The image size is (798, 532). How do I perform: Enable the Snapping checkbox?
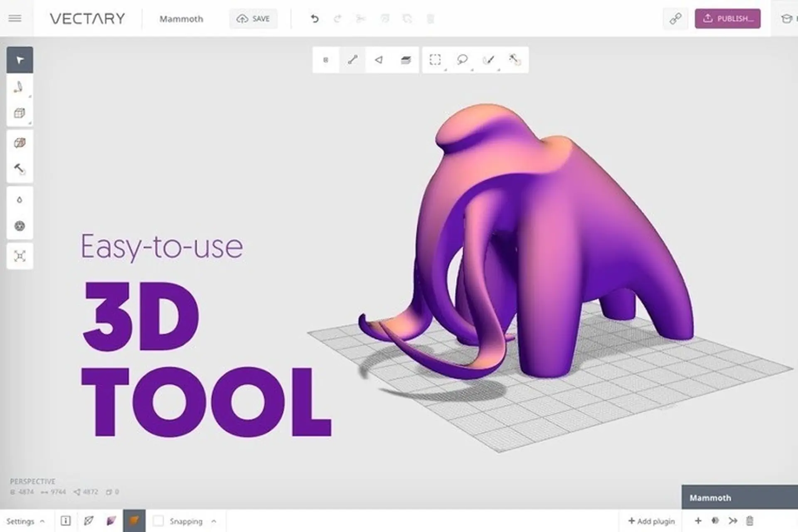(x=158, y=520)
